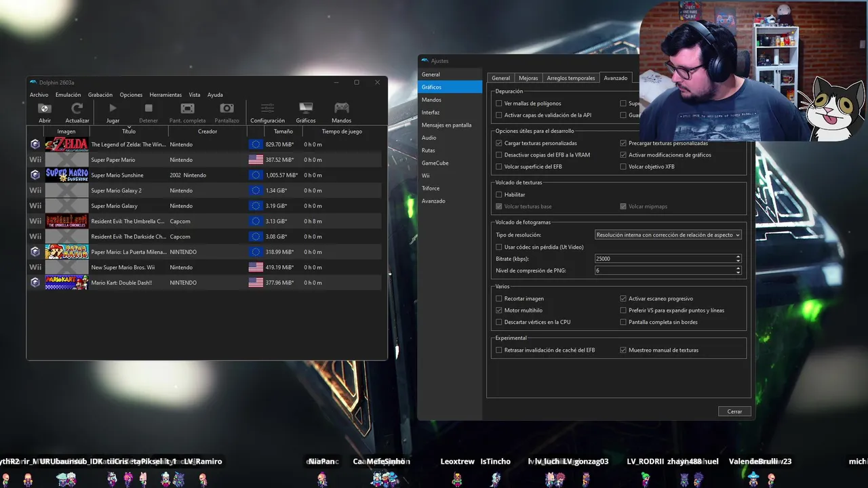868x488 pixels.
Task: Uncheck Cargar texturas personalizadas
Action: [x=499, y=143]
